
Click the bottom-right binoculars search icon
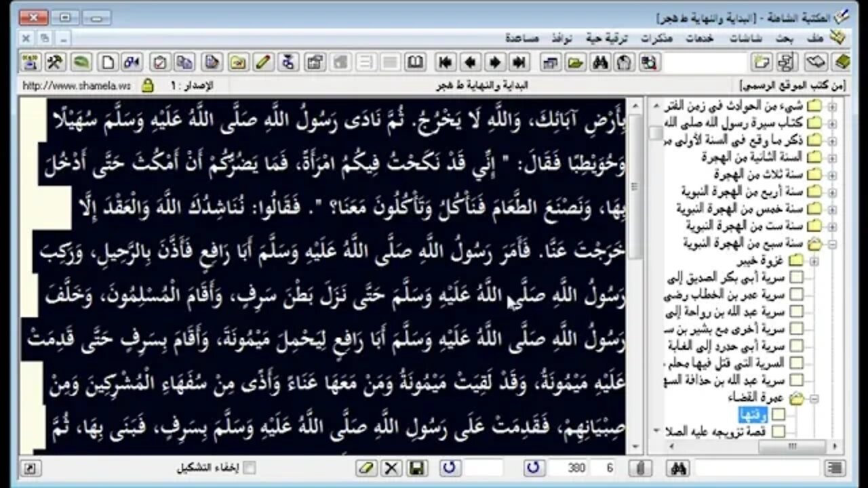click(677, 468)
